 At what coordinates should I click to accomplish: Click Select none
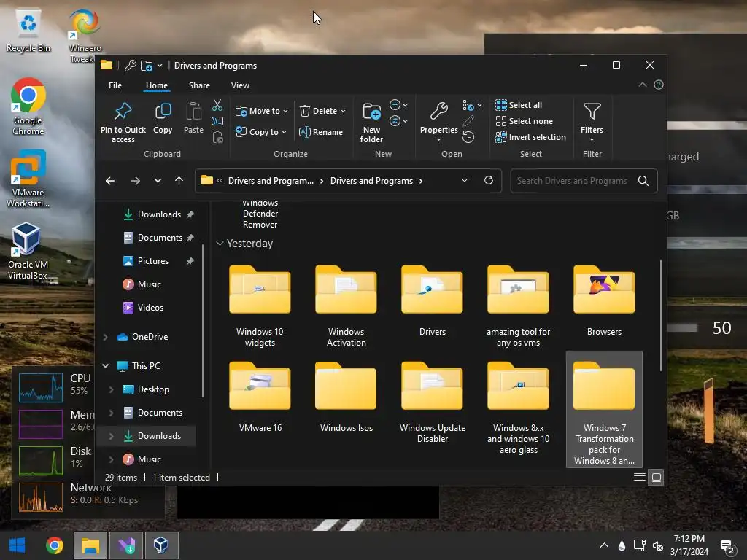524,121
